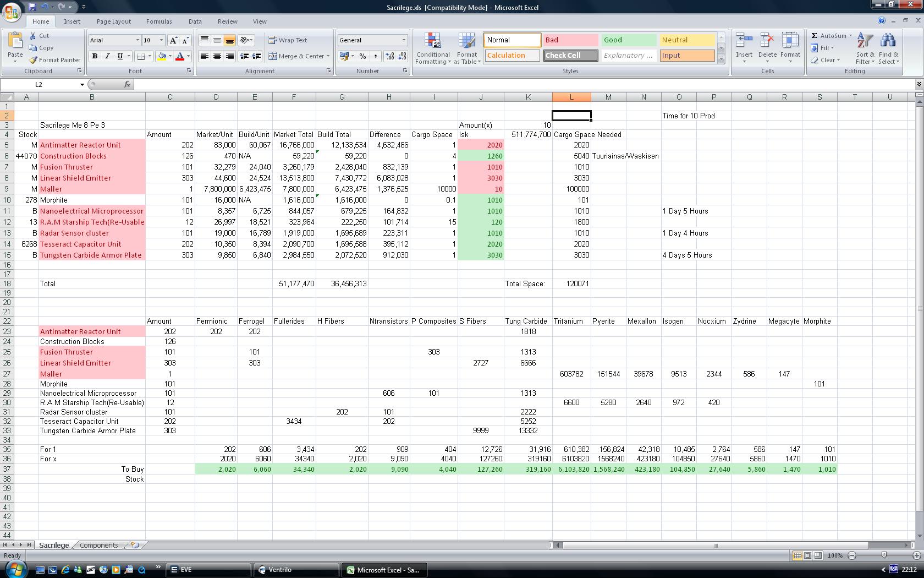Increase decimal places
The width and height of the screenshot is (924, 578).
click(x=390, y=56)
